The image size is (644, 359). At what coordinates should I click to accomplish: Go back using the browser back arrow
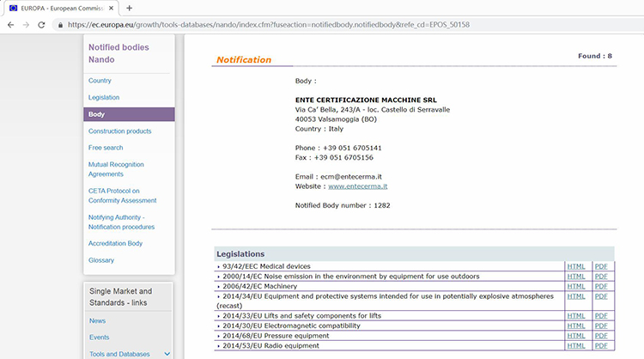pyautogui.click(x=10, y=25)
